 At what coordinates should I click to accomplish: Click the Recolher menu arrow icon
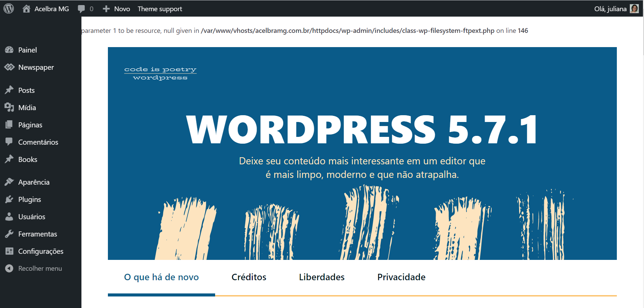[9, 268]
